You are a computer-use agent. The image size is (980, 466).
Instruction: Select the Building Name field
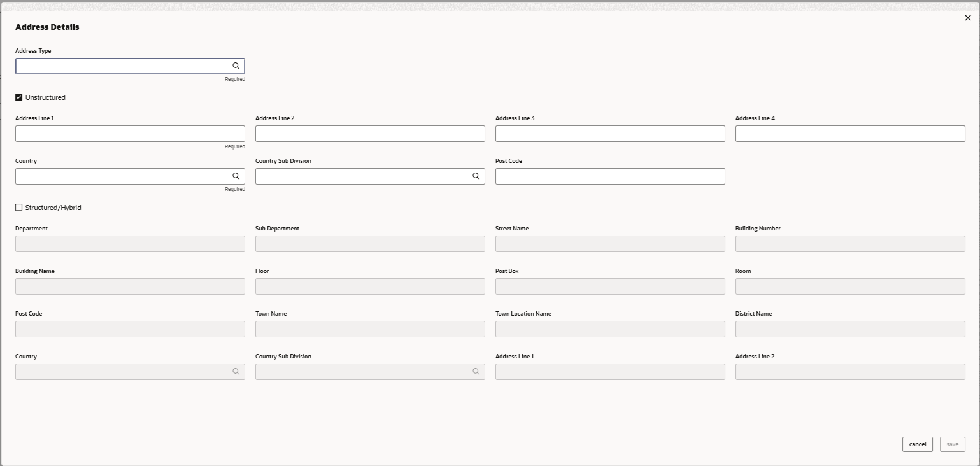pyautogui.click(x=130, y=286)
